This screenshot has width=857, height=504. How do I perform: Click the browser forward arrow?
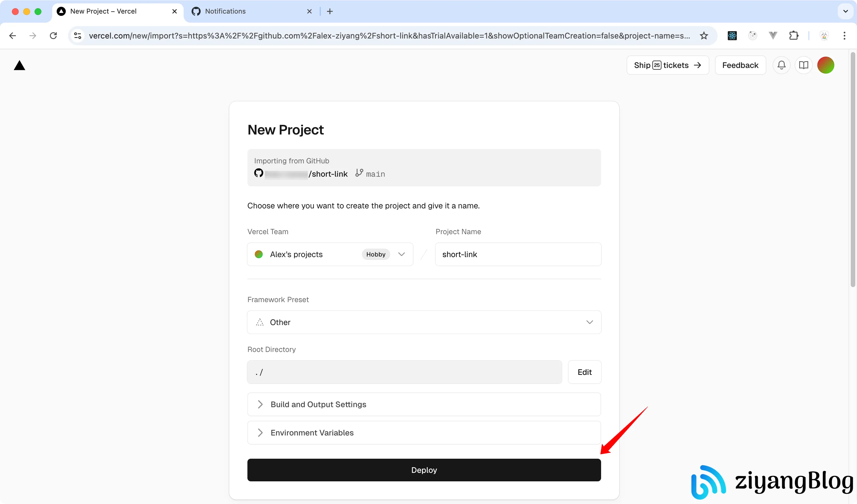[x=33, y=36]
